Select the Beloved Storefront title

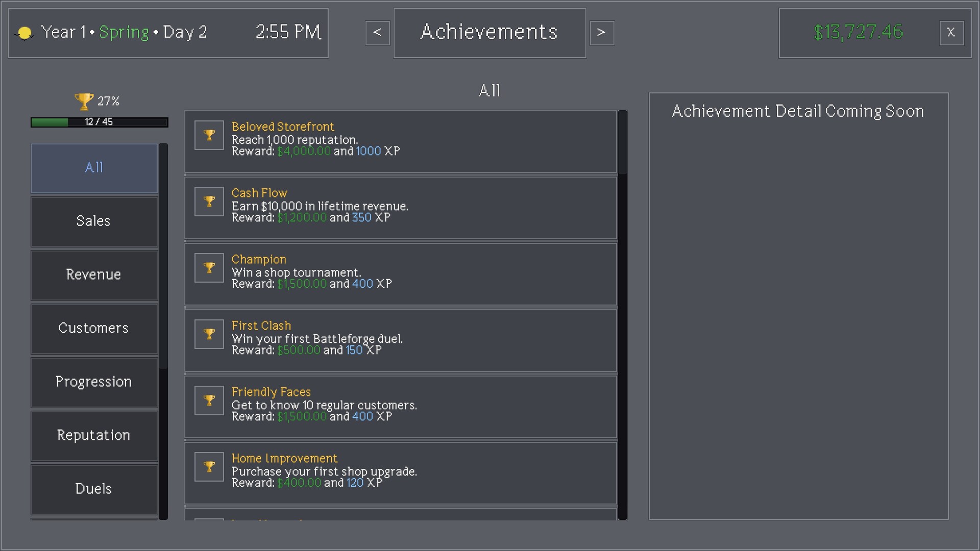283,127
